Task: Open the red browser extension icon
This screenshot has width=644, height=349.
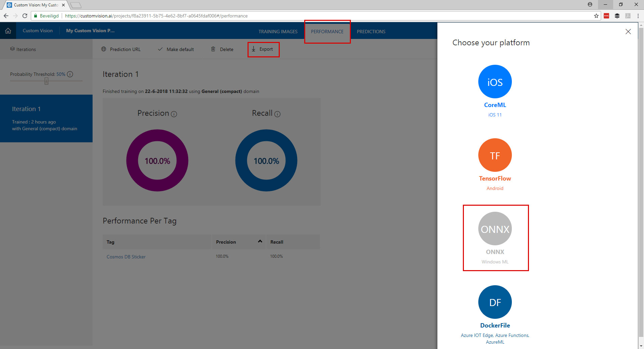Action: 606,16
